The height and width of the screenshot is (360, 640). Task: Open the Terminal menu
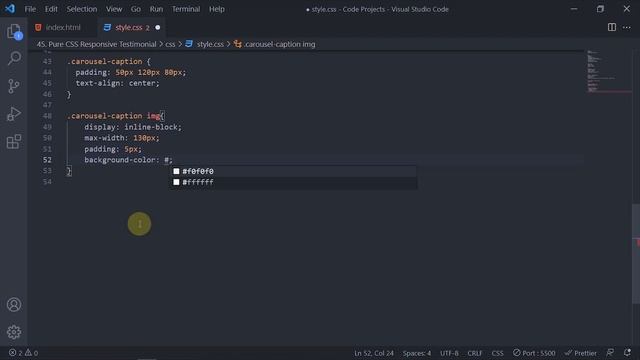click(x=186, y=9)
